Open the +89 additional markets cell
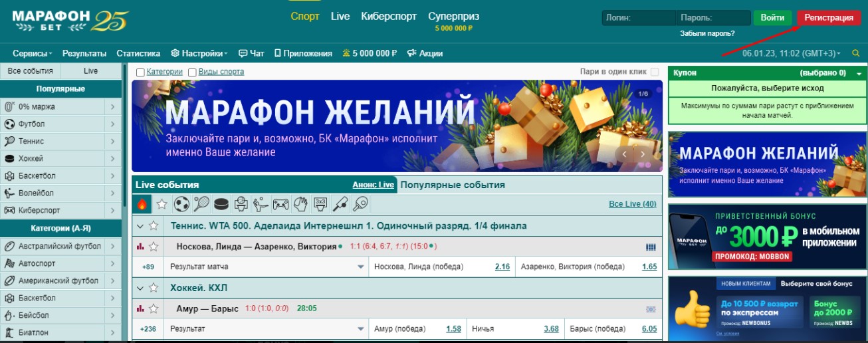This screenshot has width=868, height=343. (x=148, y=267)
